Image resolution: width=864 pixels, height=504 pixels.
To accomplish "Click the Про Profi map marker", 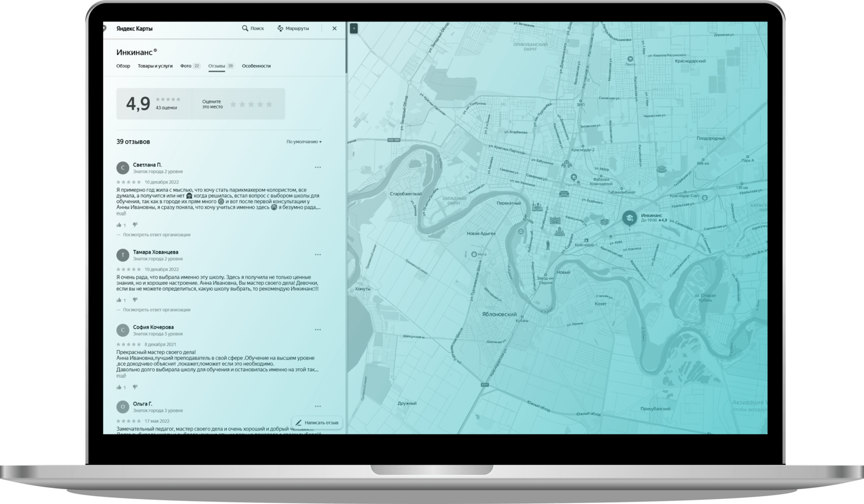I will [573, 177].
